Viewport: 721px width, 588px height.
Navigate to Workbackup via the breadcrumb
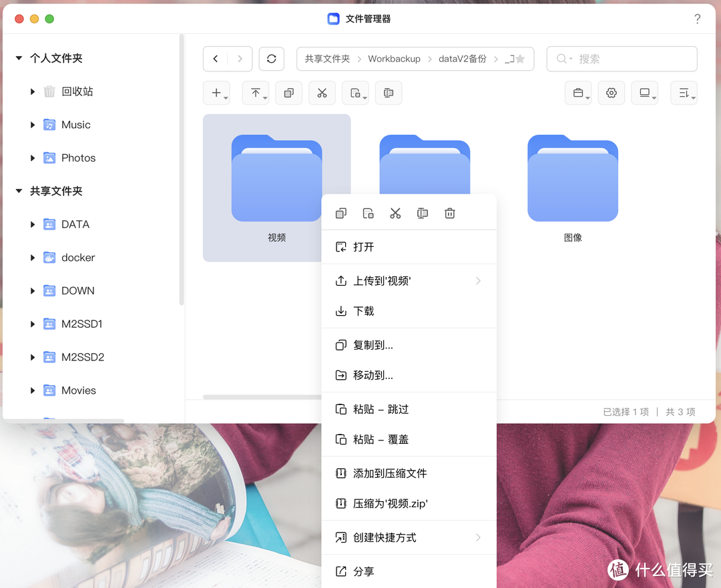[x=395, y=59]
